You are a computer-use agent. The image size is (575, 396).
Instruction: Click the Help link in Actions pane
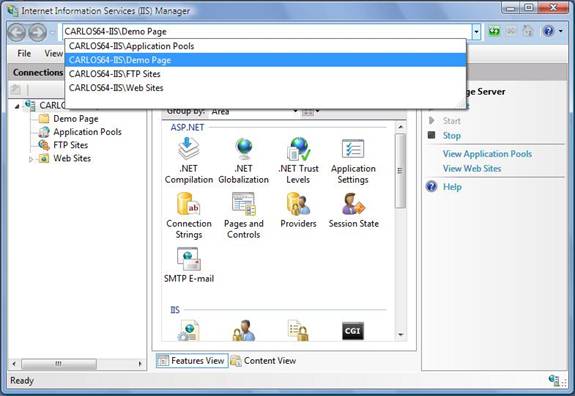tap(452, 187)
